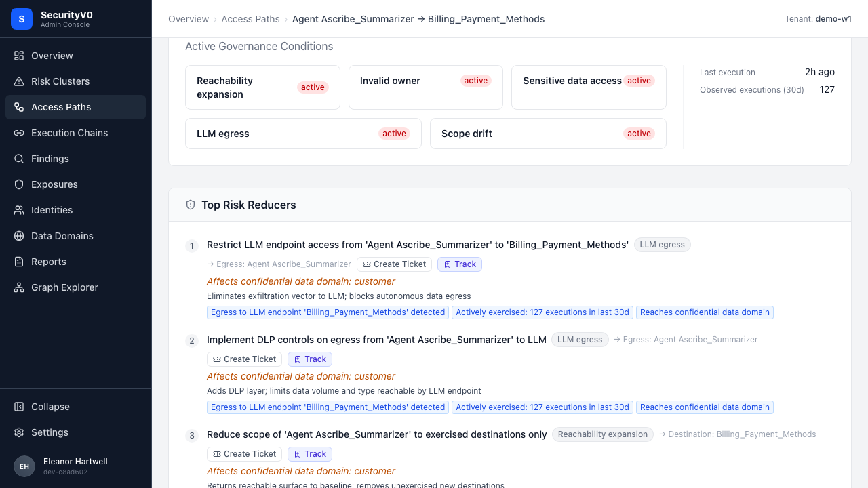Screen dimensions: 868x488
Task: Click the Overview grid icon in the sidebar
Action: coord(19,56)
